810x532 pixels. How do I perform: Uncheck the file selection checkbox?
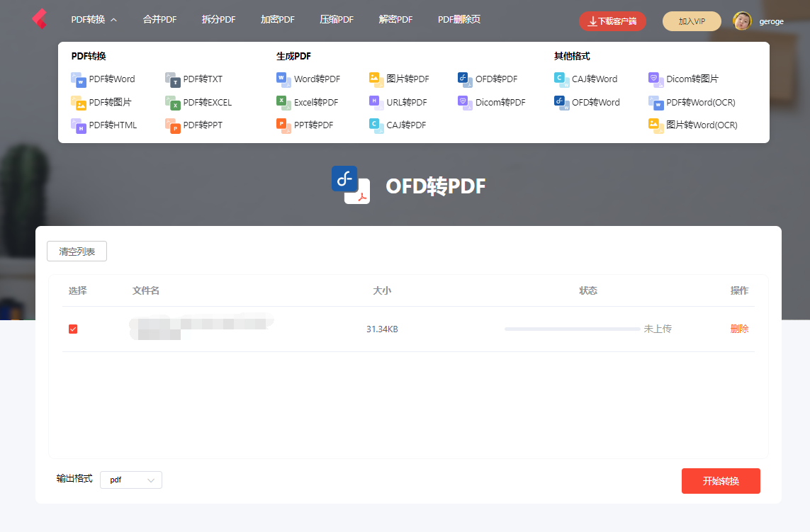[x=73, y=329]
